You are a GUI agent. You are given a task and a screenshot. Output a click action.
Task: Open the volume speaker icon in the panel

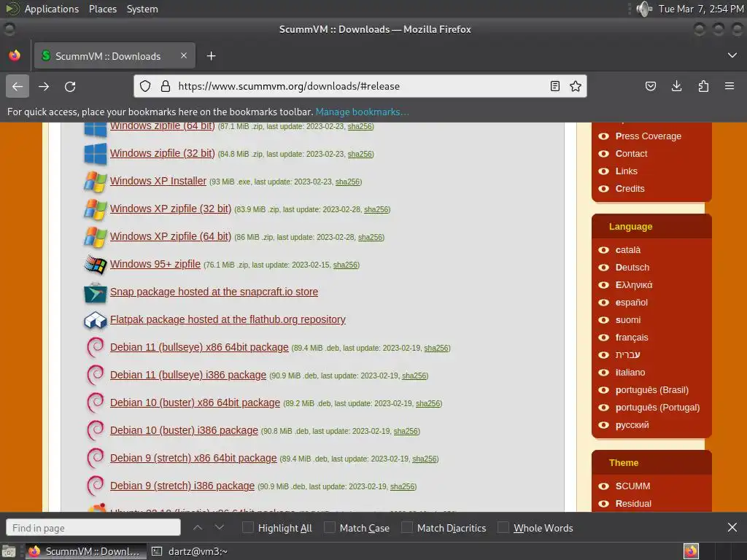644,9
